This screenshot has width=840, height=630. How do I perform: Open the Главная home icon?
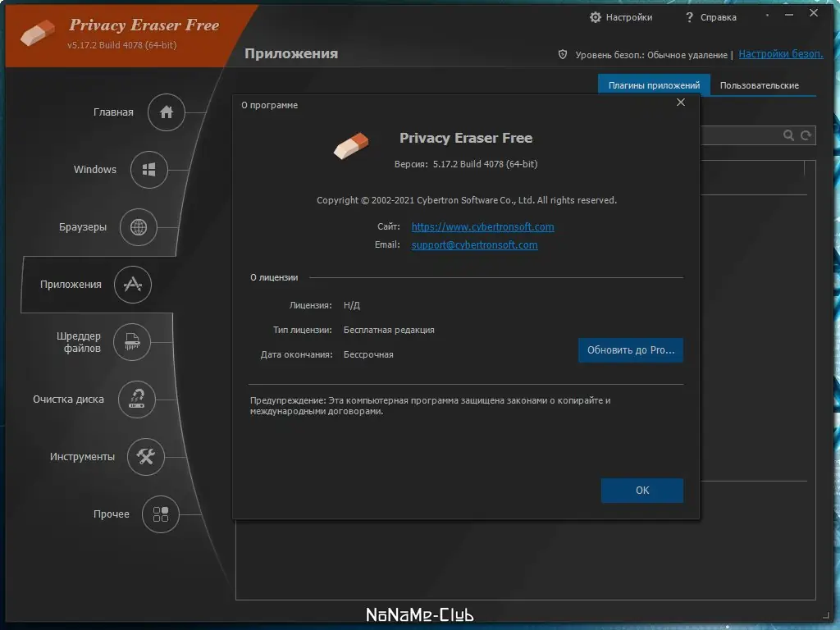[166, 112]
